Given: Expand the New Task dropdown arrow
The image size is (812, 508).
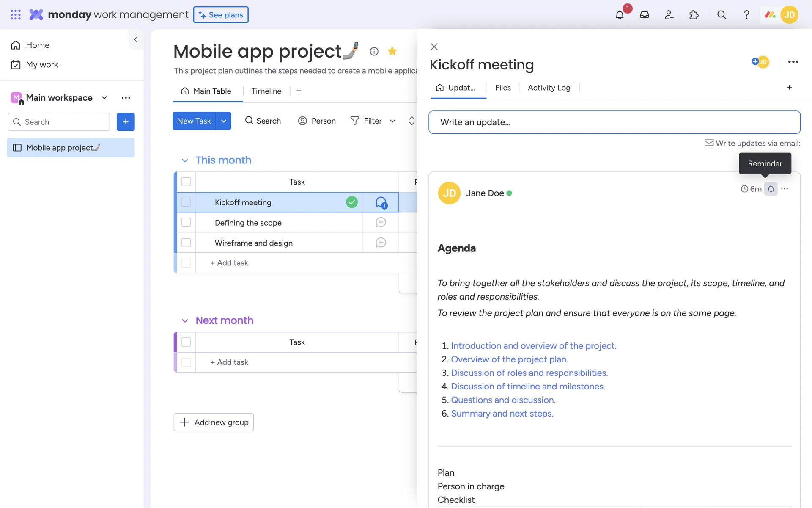Looking at the screenshot, I should point(223,121).
